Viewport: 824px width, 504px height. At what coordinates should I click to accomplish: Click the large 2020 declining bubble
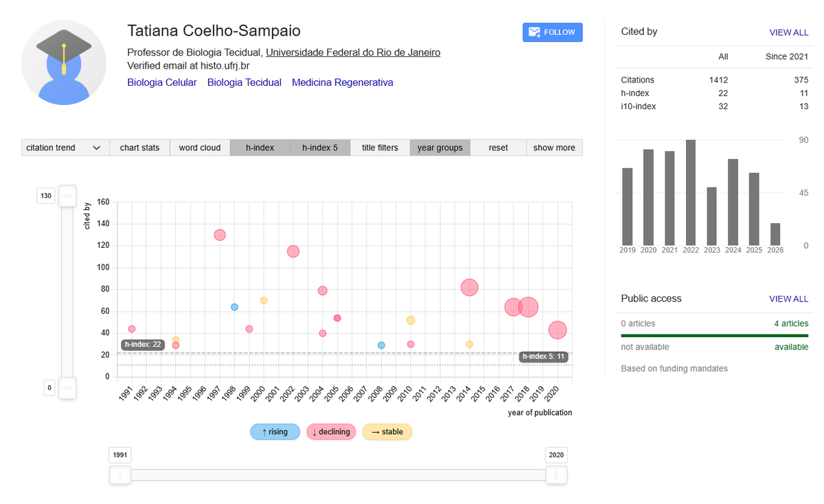[x=558, y=330]
